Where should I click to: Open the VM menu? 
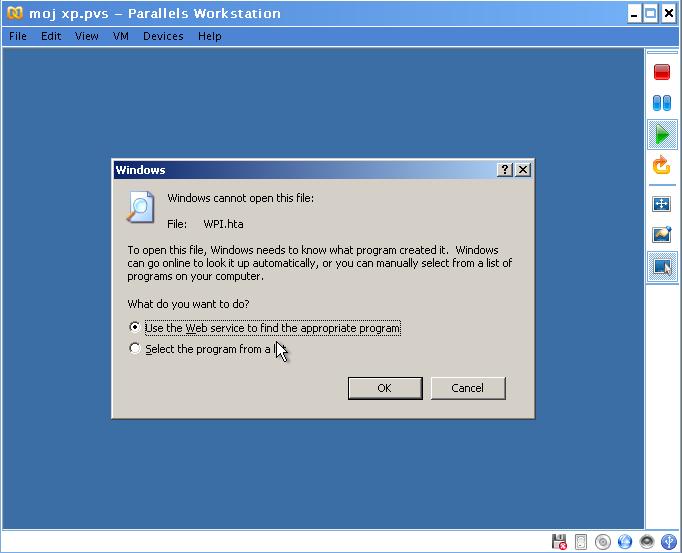tap(120, 36)
